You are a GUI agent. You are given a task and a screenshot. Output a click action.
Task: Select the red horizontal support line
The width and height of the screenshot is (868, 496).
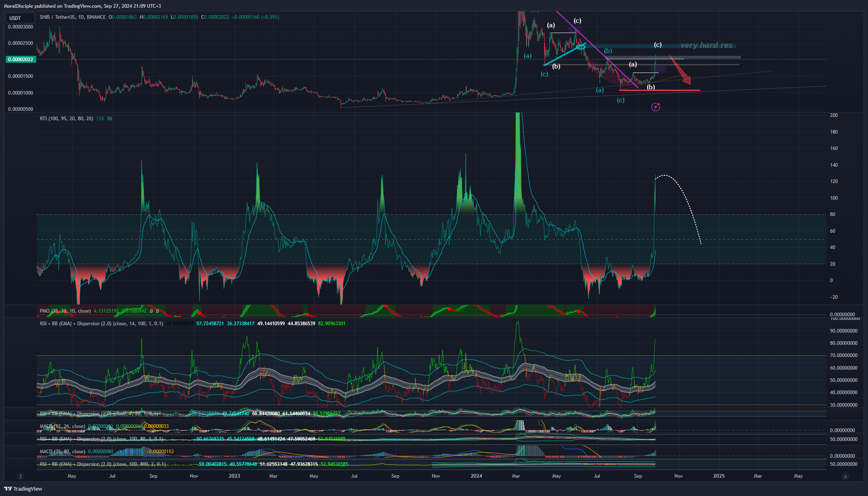[x=660, y=90]
